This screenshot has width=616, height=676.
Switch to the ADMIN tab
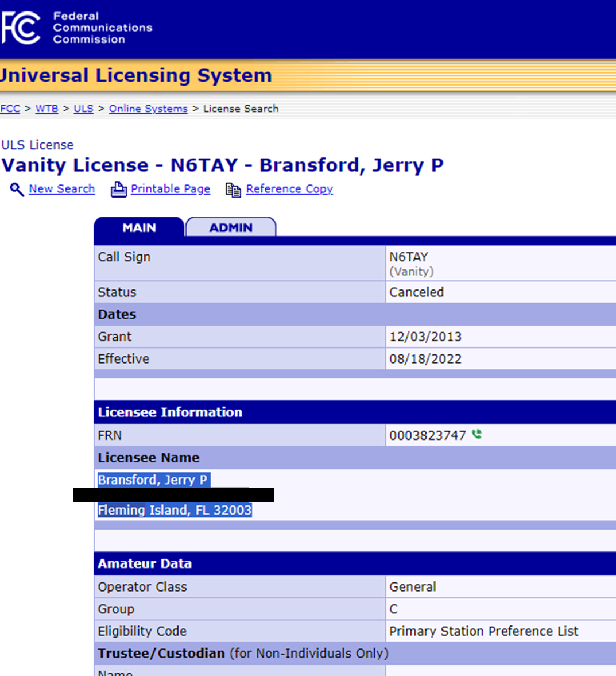pos(231,227)
